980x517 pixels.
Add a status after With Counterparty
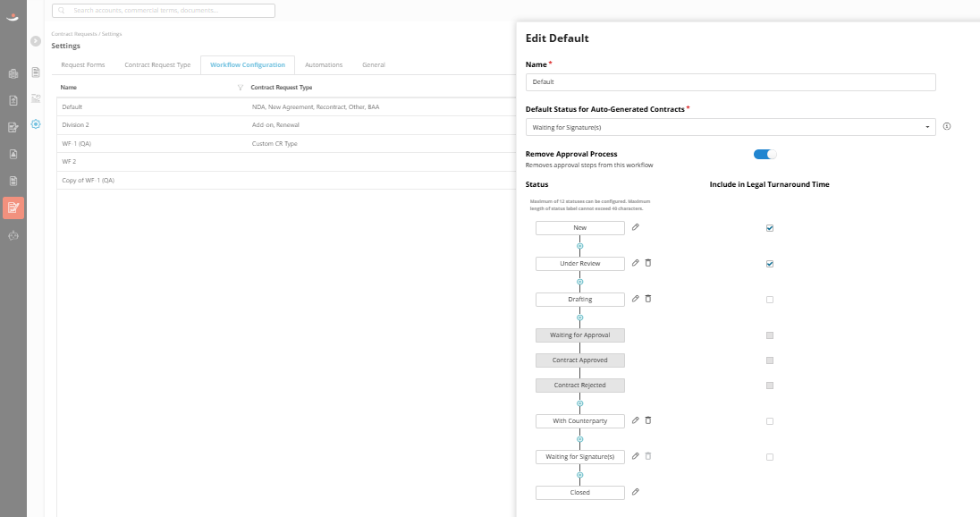(580, 439)
